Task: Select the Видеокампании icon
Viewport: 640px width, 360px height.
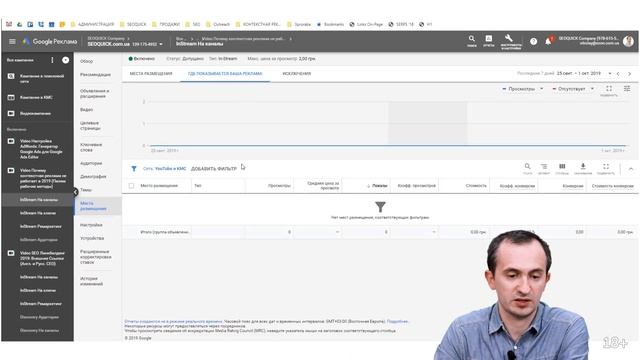Action: (x=11, y=113)
